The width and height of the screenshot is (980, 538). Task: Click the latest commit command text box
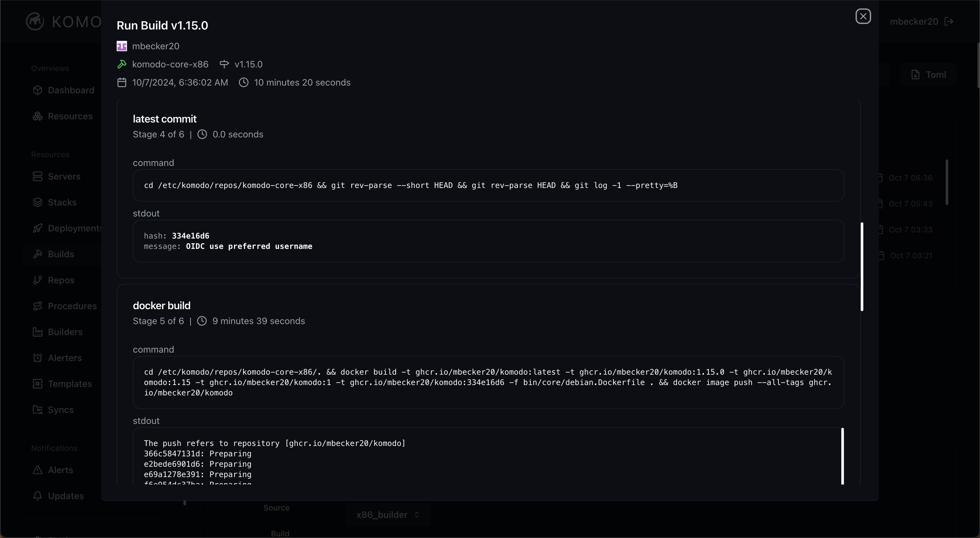(x=488, y=185)
